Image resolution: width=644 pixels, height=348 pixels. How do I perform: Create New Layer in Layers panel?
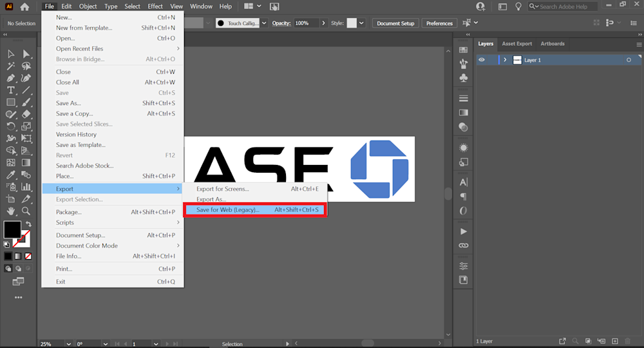click(615, 341)
